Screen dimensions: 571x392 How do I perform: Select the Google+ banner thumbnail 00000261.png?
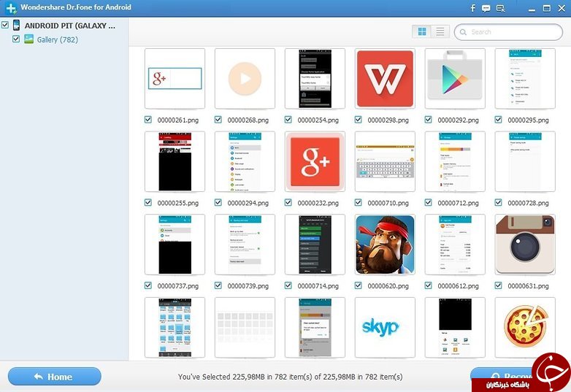175,79
